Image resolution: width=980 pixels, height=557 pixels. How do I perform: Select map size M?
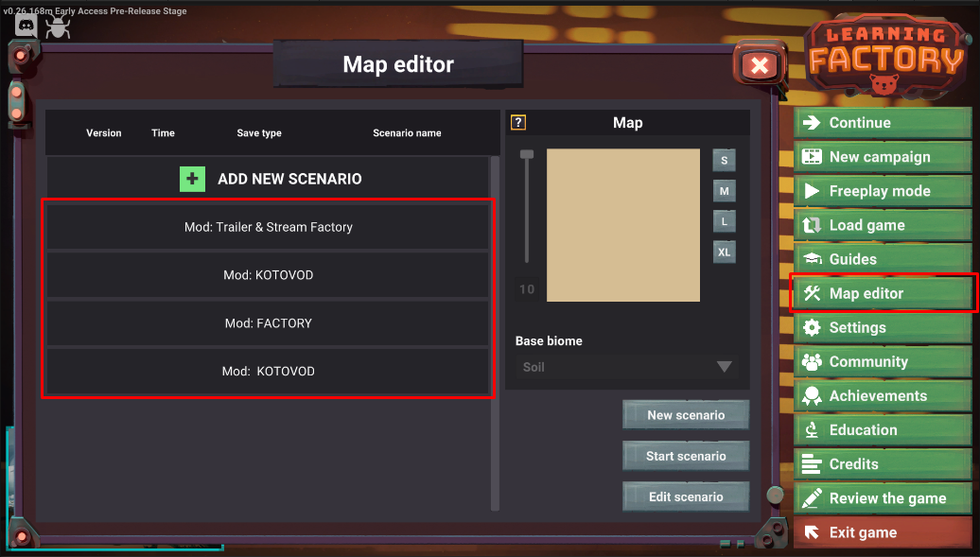[x=724, y=191]
